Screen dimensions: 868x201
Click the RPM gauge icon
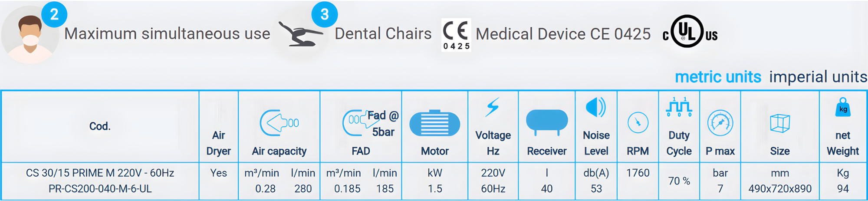638,123
